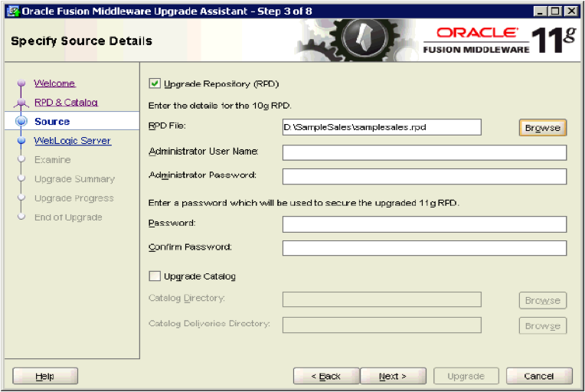Minimize the Upgrade Assistant window
Screen dimensions: 585x392
coord(540,11)
